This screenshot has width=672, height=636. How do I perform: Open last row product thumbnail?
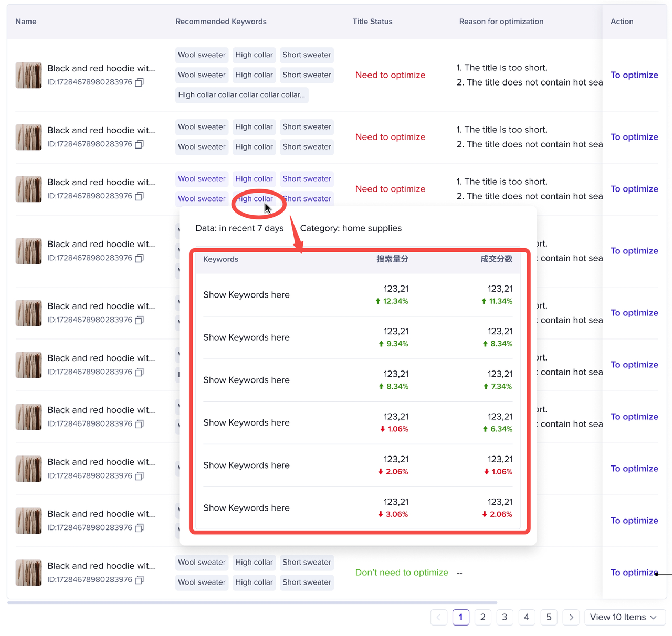(28, 573)
